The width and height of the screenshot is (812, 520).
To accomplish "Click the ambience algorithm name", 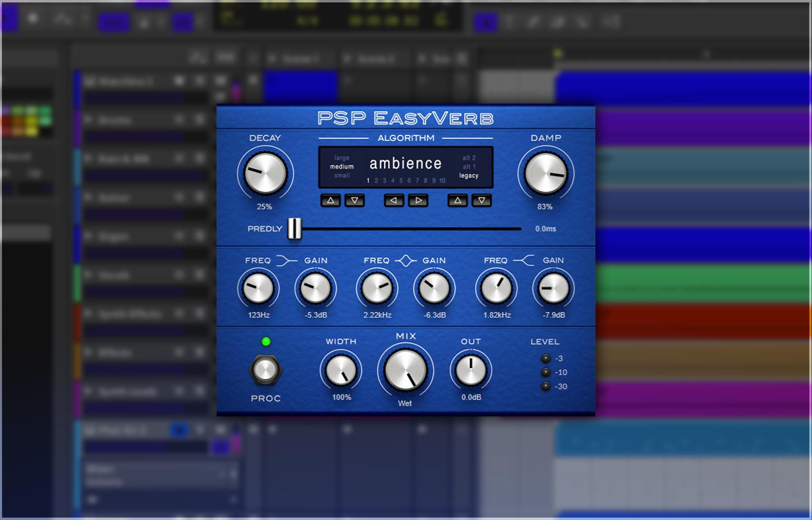I will [406, 163].
